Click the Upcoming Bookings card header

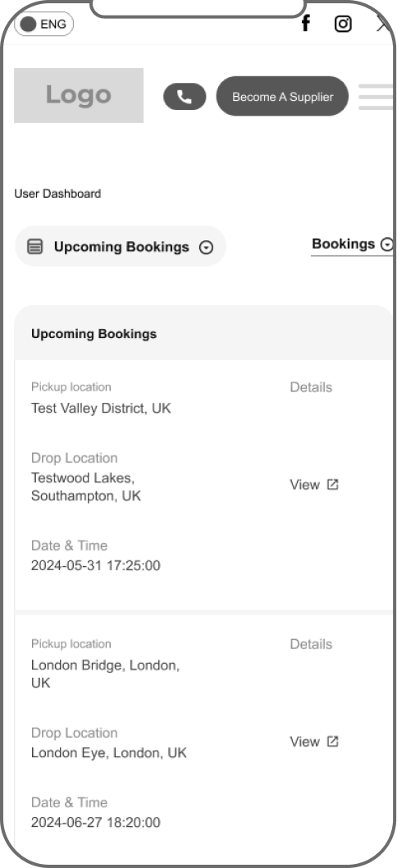[203, 333]
